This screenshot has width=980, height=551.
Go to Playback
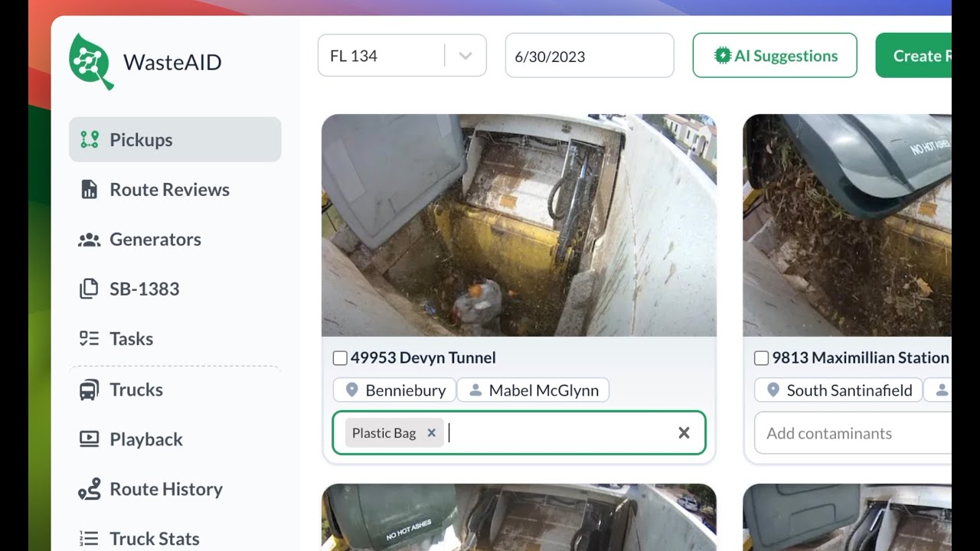175,439
